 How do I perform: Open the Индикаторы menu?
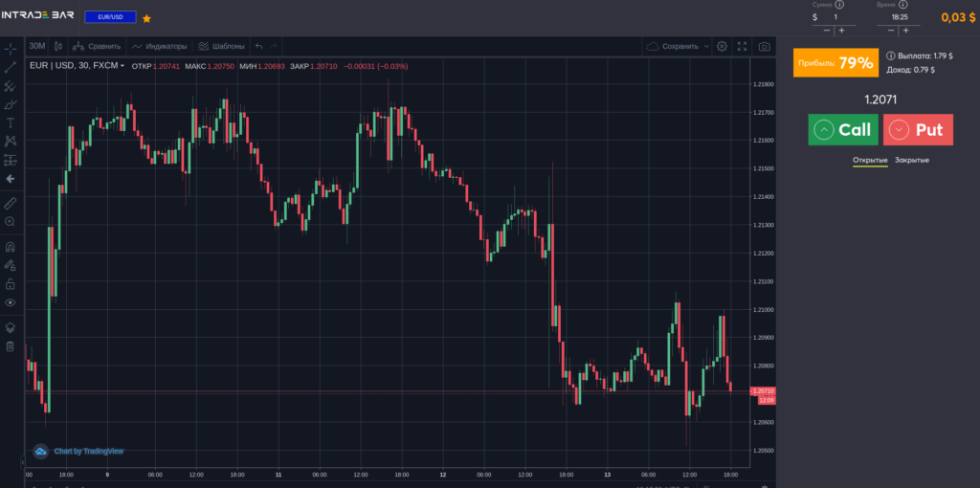(x=160, y=46)
